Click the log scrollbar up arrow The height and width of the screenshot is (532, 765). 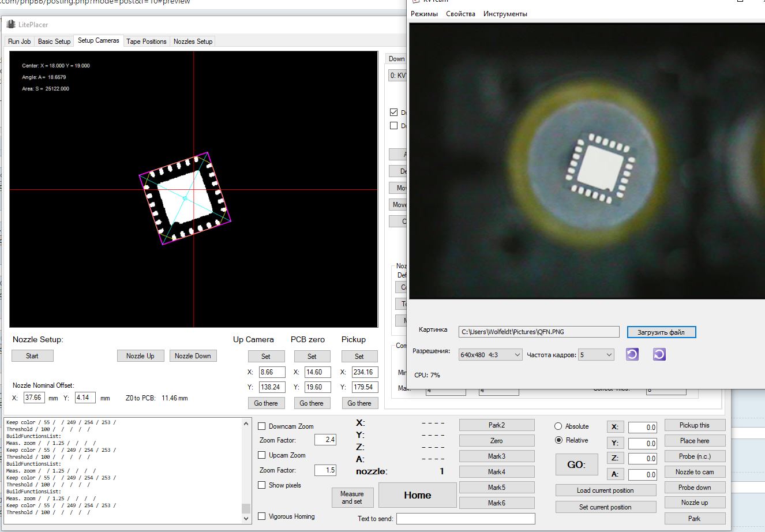pyautogui.click(x=246, y=423)
